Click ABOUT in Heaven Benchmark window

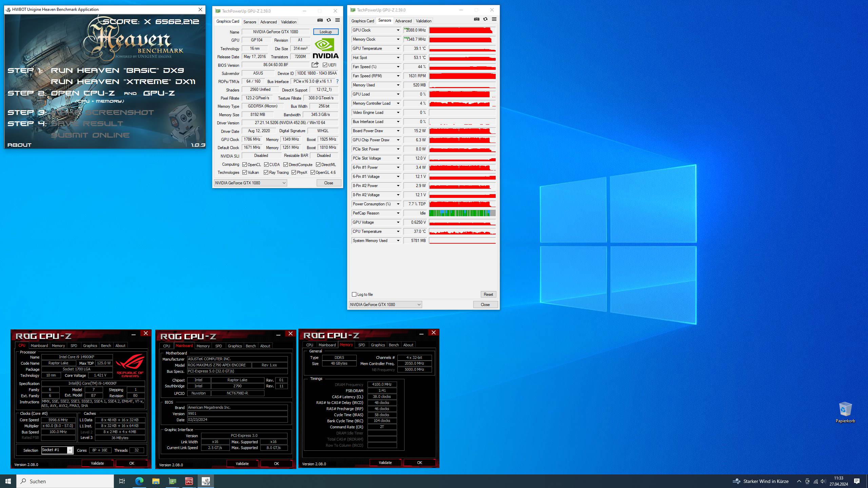(x=19, y=145)
